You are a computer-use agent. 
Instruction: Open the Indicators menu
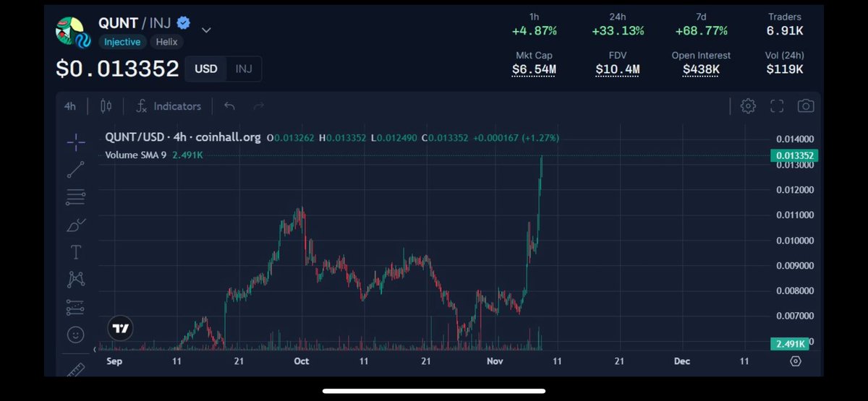pyautogui.click(x=169, y=106)
